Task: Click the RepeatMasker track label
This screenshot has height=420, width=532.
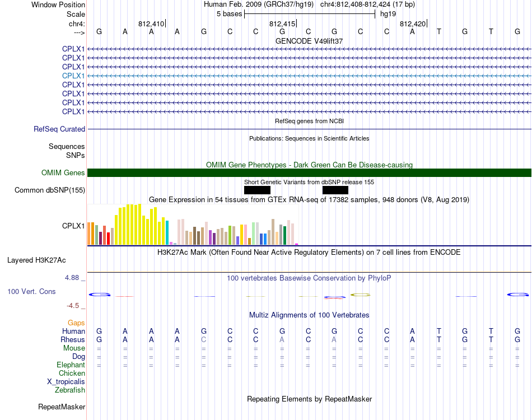Action: [x=62, y=407]
